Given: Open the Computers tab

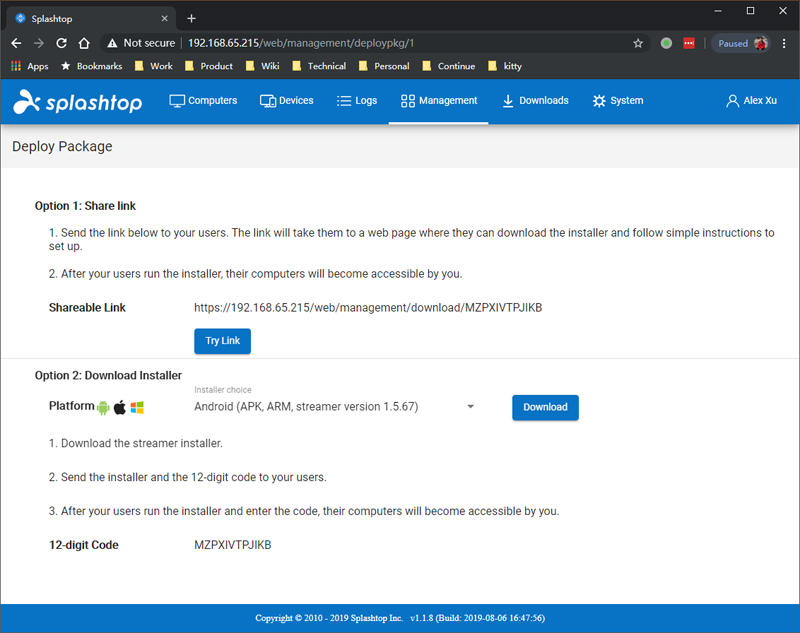Looking at the screenshot, I should tap(203, 100).
